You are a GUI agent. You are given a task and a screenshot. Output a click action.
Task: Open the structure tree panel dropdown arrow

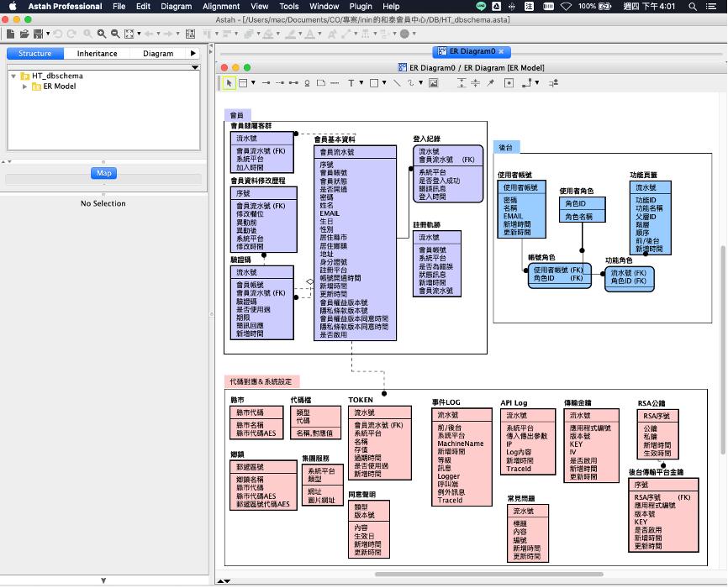point(196,68)
